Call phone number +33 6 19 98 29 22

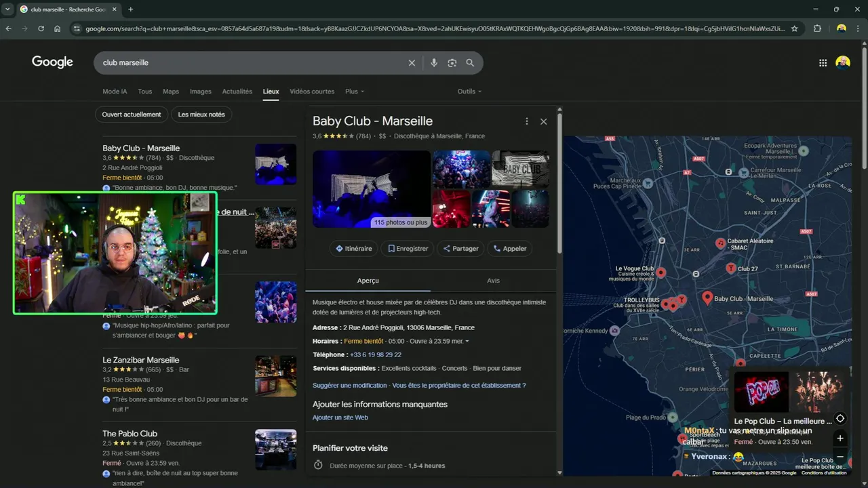(x=376, y=354)
